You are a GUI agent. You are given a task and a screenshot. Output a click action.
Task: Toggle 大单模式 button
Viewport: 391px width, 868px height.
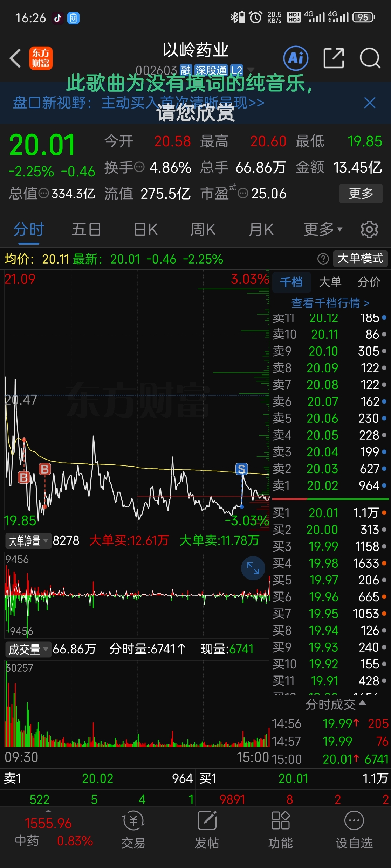pyautogui.click(x=360, y=259)
